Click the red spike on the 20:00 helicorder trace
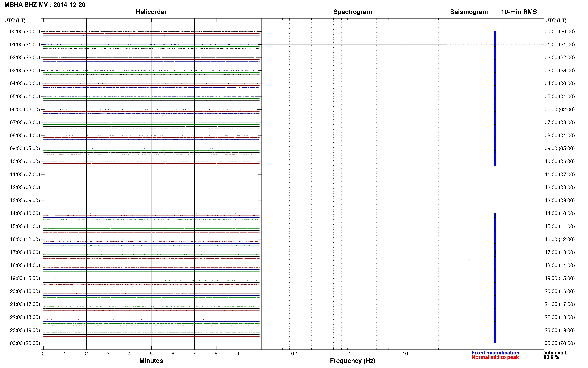The width and height of the screenshot is (588, 368). (x=77, y=293)
